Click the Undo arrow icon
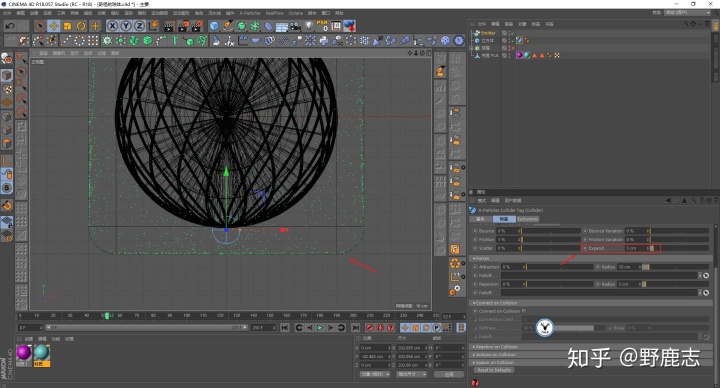Viewport: 720px width, 388px height. pos(10,26)
